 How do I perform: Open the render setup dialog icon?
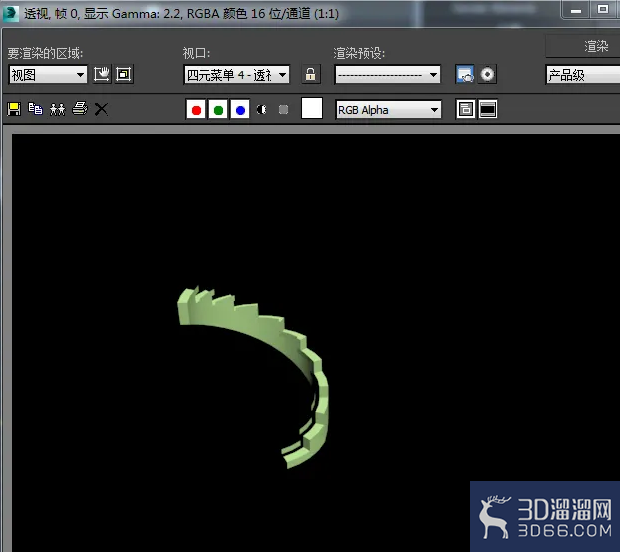(465, 74)
